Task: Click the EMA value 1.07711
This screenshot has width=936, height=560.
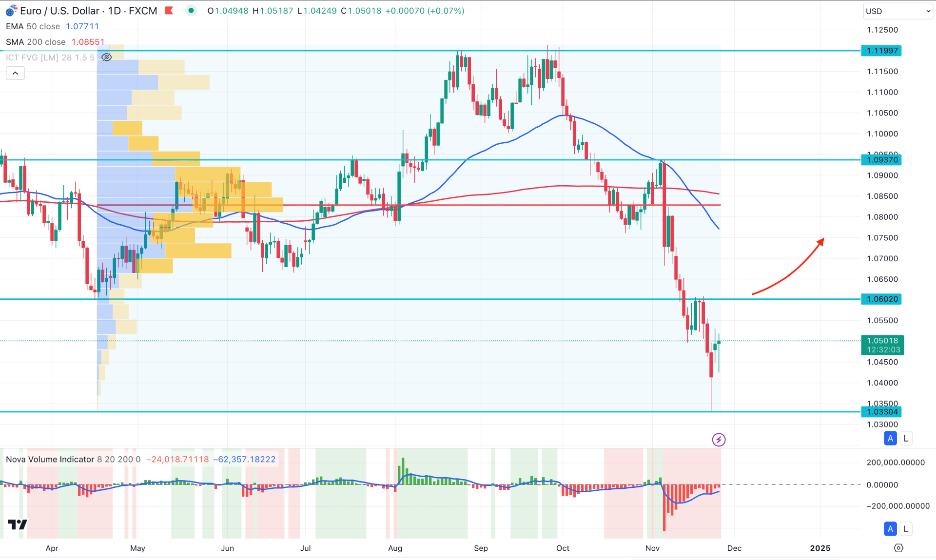Action: point(82,26)
